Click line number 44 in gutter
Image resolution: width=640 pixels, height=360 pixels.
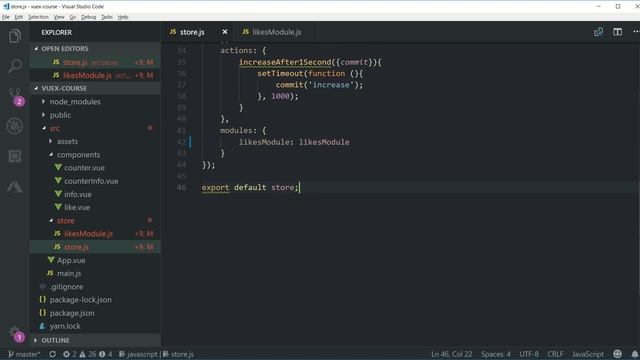182,165
